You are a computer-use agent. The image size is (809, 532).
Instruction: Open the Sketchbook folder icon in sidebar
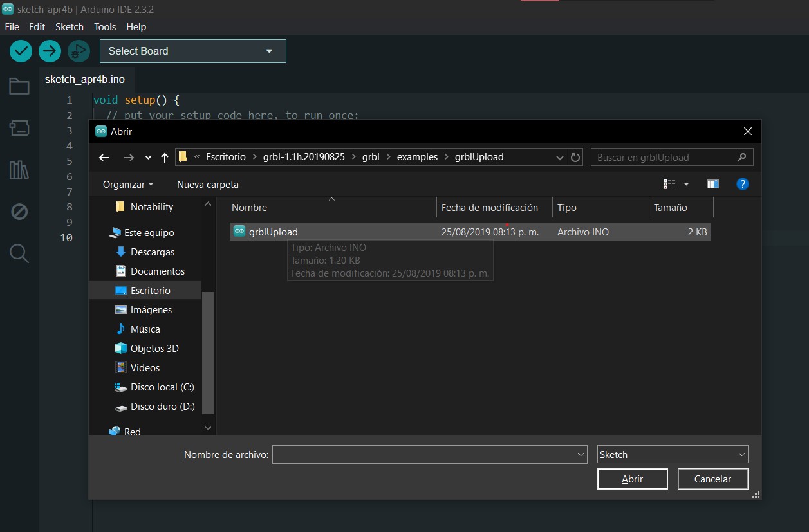19,86
